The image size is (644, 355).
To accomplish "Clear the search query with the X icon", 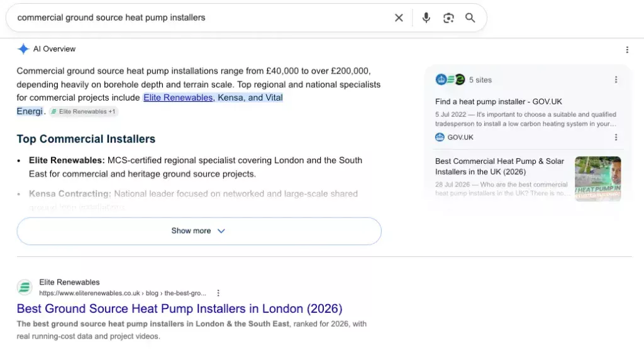I will [x=398, y=18].
